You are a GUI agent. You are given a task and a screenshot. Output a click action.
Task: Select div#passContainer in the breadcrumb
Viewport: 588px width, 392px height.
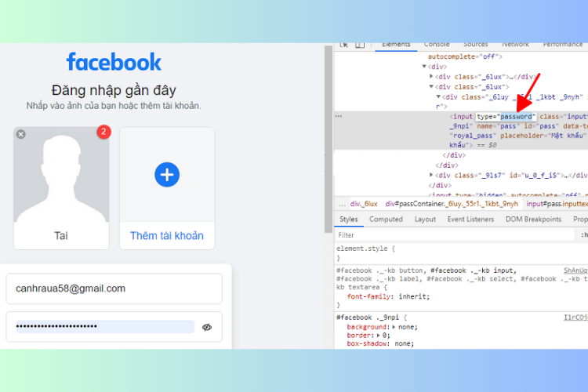[452, 204]
